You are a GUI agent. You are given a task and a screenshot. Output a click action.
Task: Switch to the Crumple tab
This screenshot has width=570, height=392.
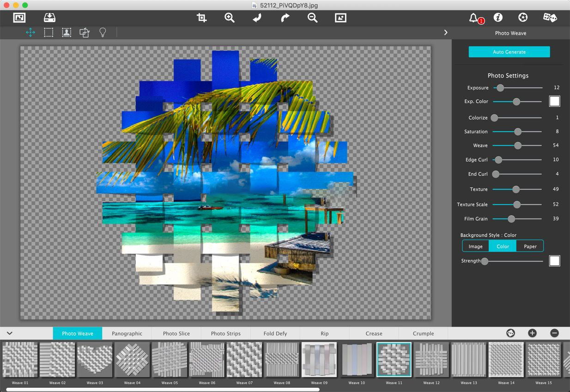423,333
